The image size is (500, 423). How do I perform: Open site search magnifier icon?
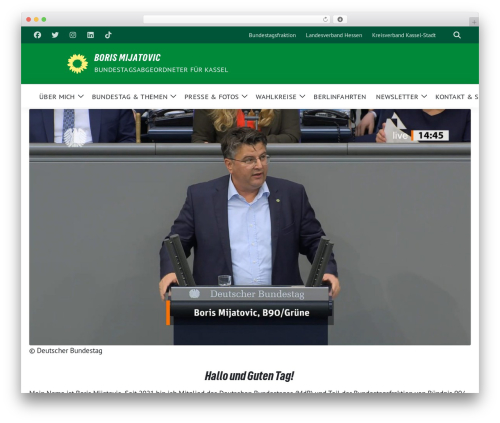tap(457, 35)
